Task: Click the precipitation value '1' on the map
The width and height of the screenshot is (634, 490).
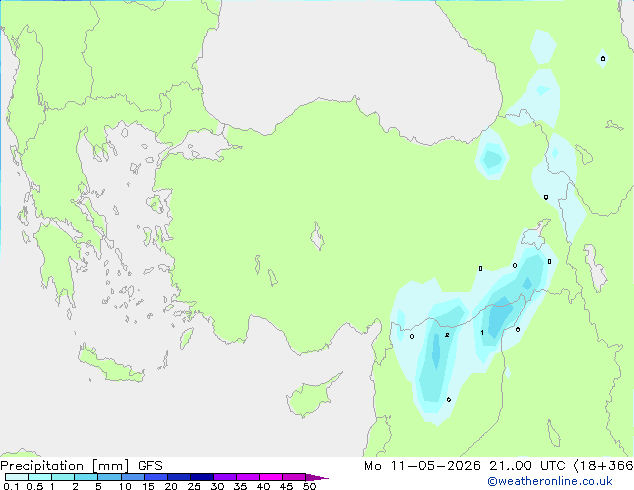Action: click(482, 333)
